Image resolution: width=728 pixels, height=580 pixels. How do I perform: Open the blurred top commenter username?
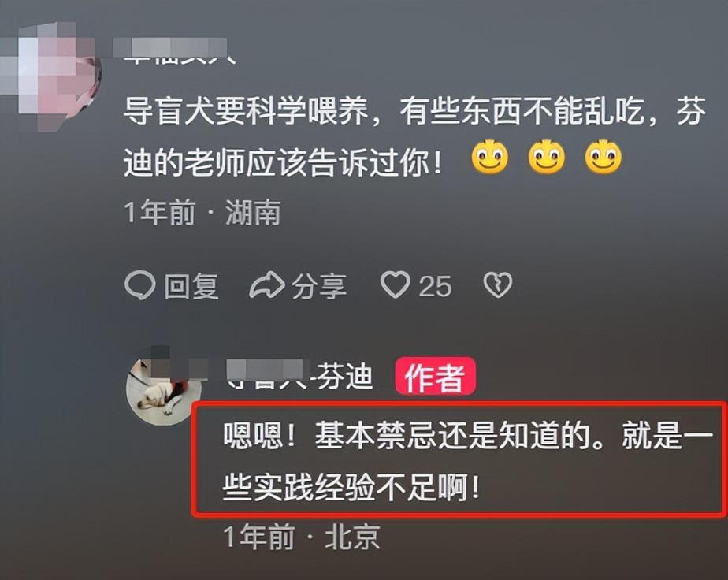tap(176, 51)
